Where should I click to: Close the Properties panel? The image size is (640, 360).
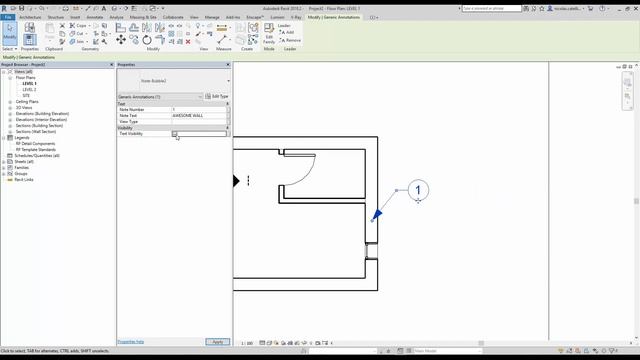[x=228, y=64]
